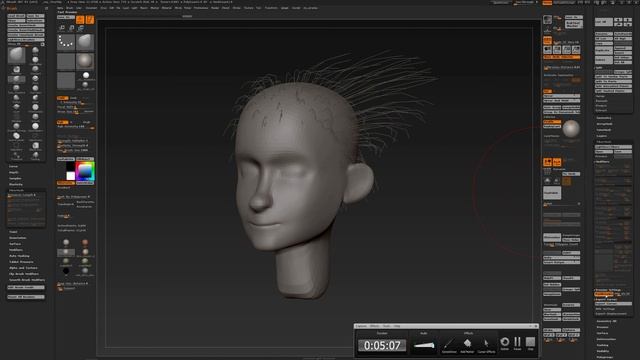The width and height of the screenshot is (640, 360).
Task: Collapse the Brush palette using its corner icon
Action: tap(46, 8)
